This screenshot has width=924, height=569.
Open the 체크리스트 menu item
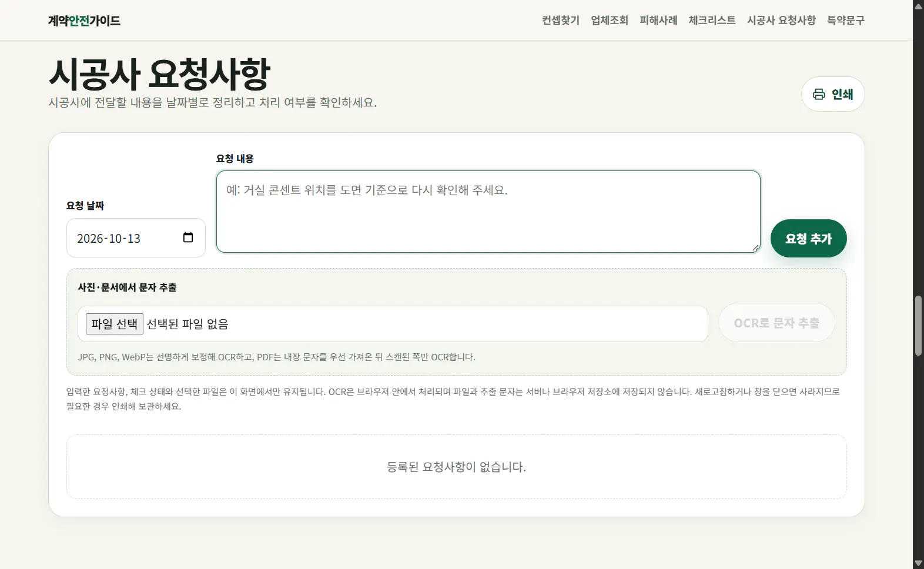pos(712,21)
